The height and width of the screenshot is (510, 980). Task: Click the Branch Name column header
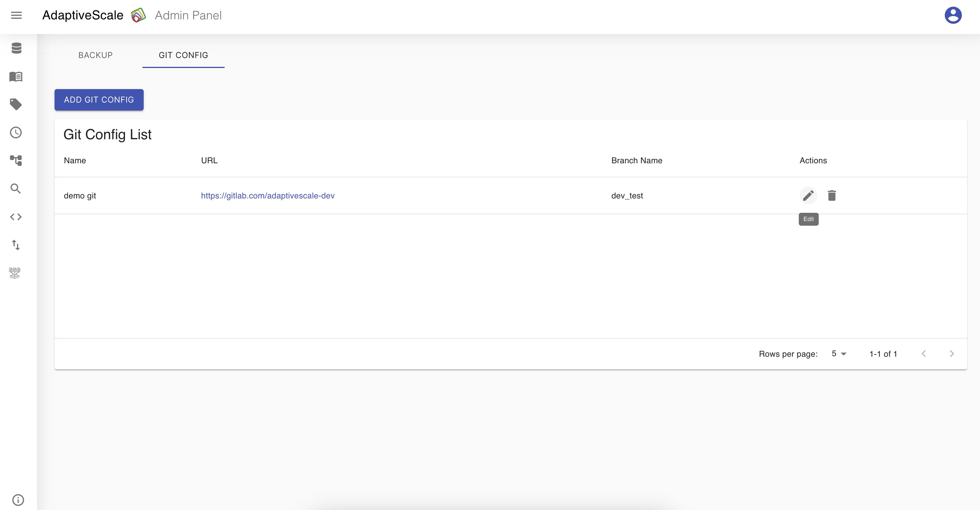637,161
